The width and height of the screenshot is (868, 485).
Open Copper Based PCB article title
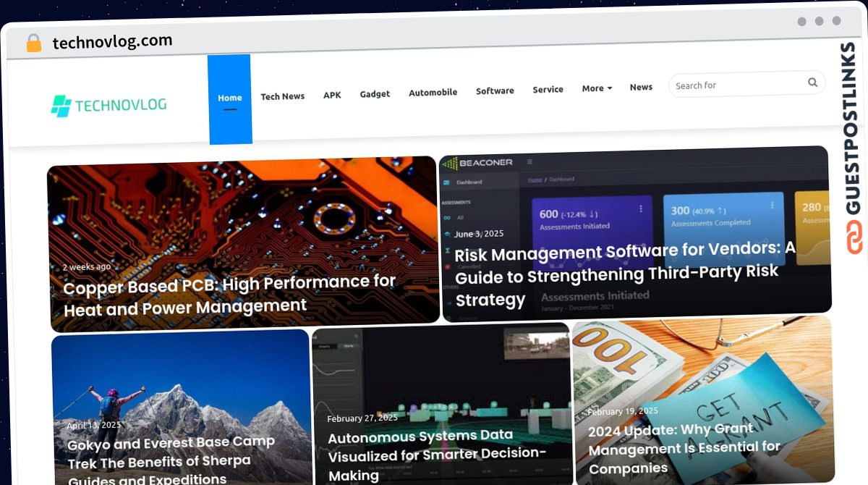click(x=229, y=295)
